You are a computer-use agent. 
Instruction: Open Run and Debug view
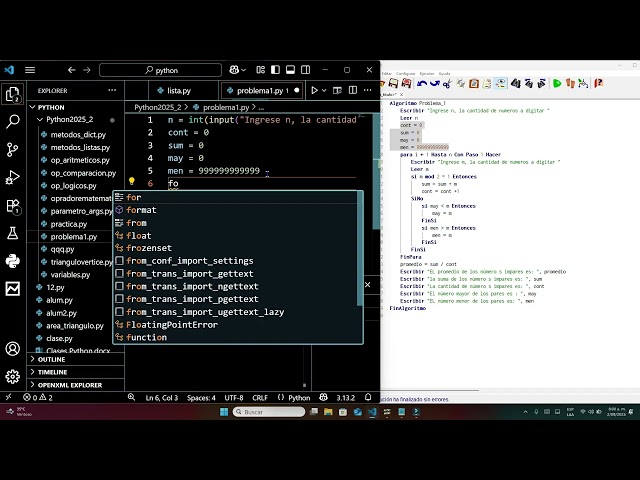[13, 177]
